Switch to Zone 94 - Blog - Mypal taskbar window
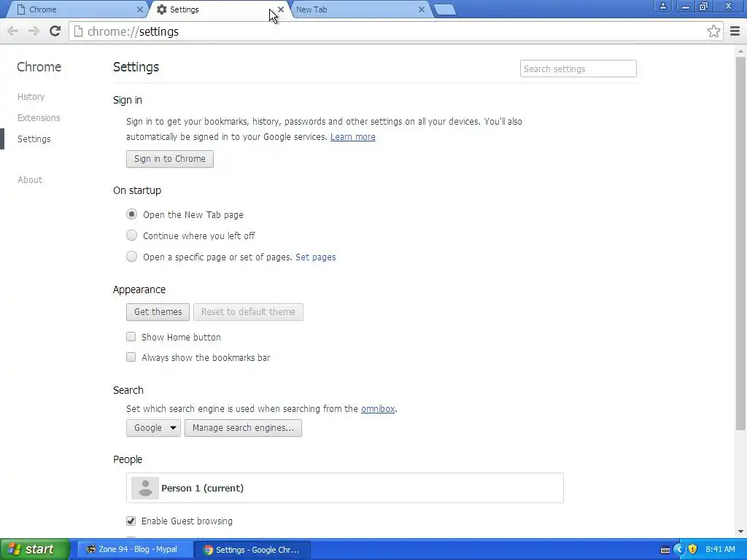Image resolution: width=747 pixels, height=560 pixels. pos(133,550)
